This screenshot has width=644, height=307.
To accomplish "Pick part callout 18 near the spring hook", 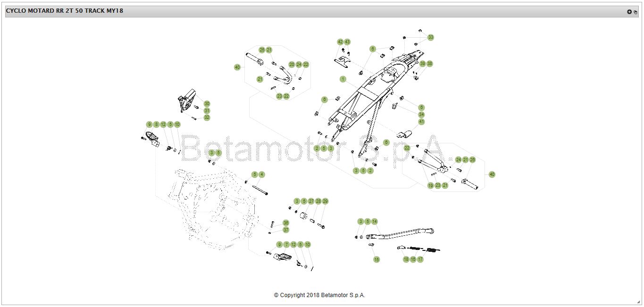I will tap(406, 259).
